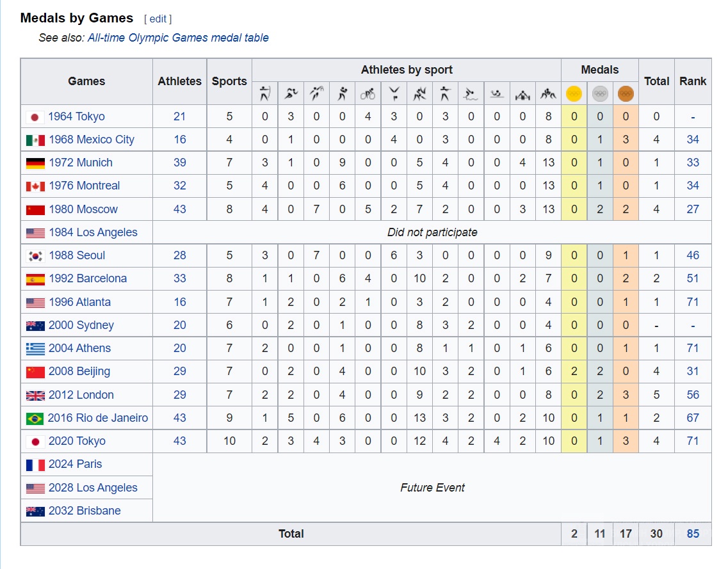Click the silver medal icon
Image resolution: width=728 pixels, height=569 pixels.
600,93
